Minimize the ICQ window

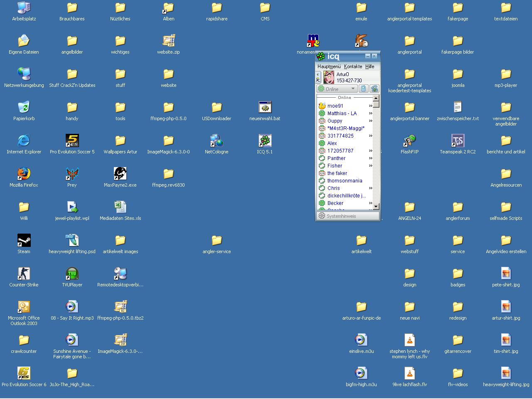click(368, 56)
